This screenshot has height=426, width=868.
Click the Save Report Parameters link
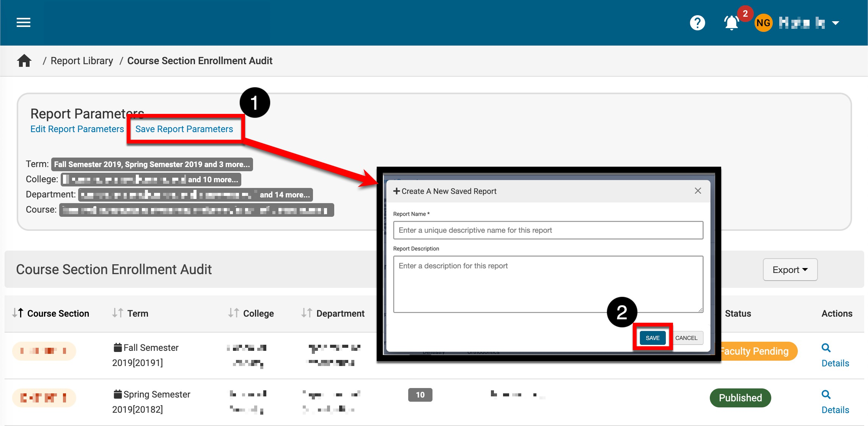click(184, 129)
